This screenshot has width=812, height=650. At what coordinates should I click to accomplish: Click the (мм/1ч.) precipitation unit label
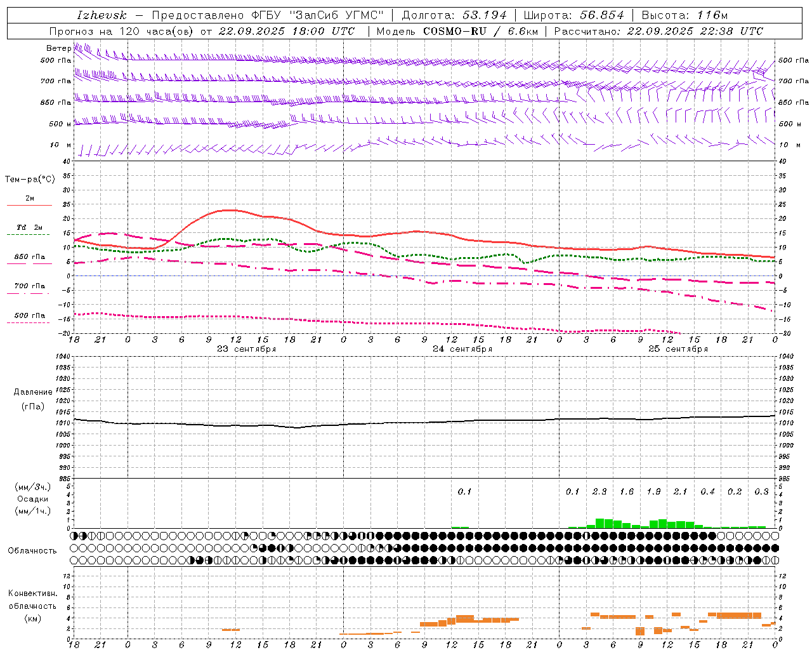pos(33,511)
